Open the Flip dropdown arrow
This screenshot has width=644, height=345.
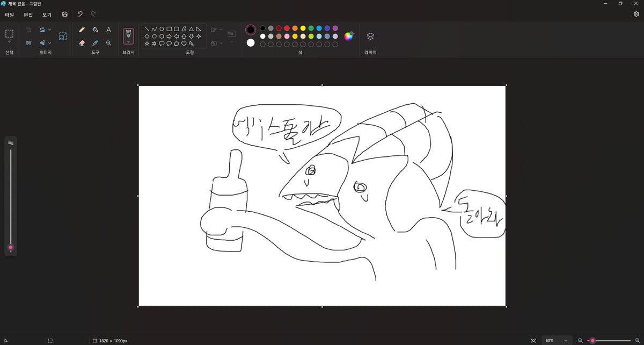pyautogui.click(x=50, y=42)
